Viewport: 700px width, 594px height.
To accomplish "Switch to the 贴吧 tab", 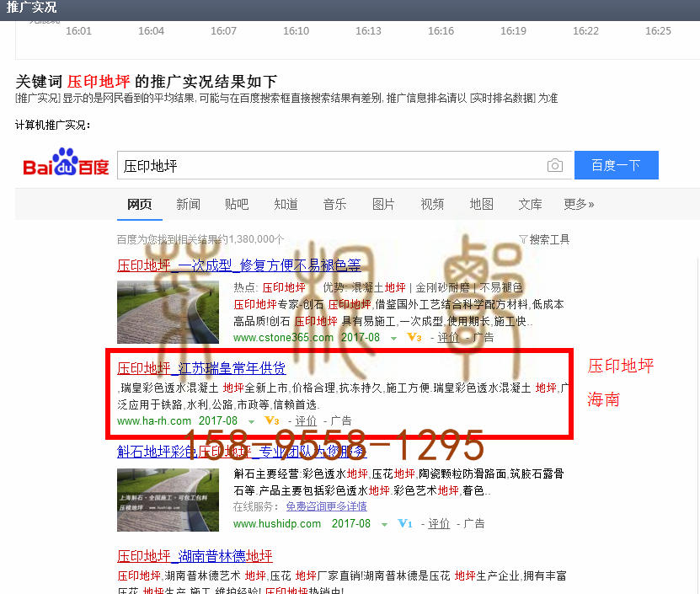I will coord(237,205).
